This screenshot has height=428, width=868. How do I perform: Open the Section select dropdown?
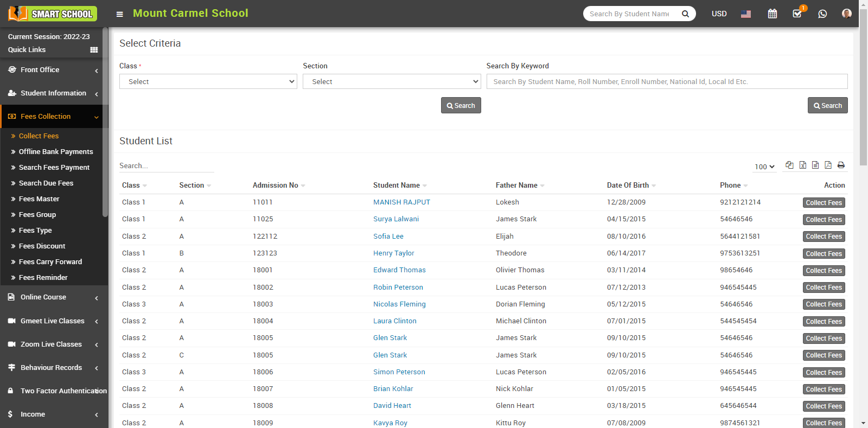(x=391, y=81)
